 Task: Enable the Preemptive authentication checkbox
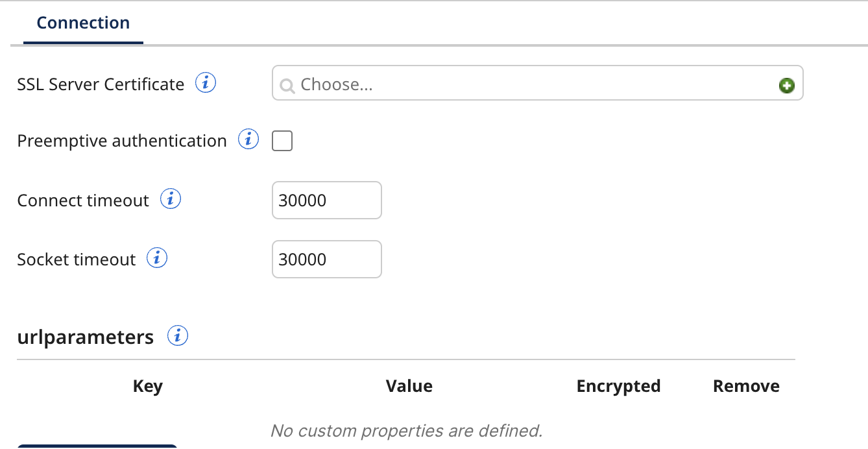[282, 141]
